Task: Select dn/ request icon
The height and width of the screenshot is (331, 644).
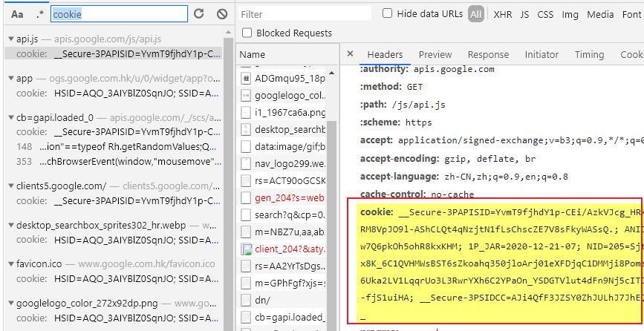Action: point(246,301)
